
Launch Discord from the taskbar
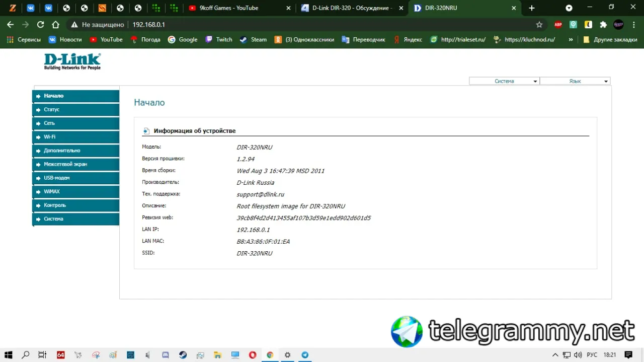pos(166,355)
